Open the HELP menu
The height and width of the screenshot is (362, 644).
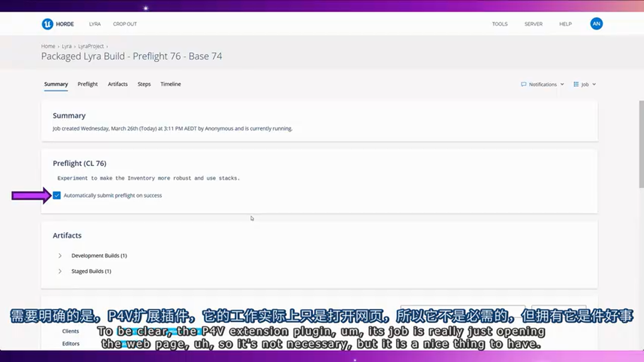(x=566, y=24)
